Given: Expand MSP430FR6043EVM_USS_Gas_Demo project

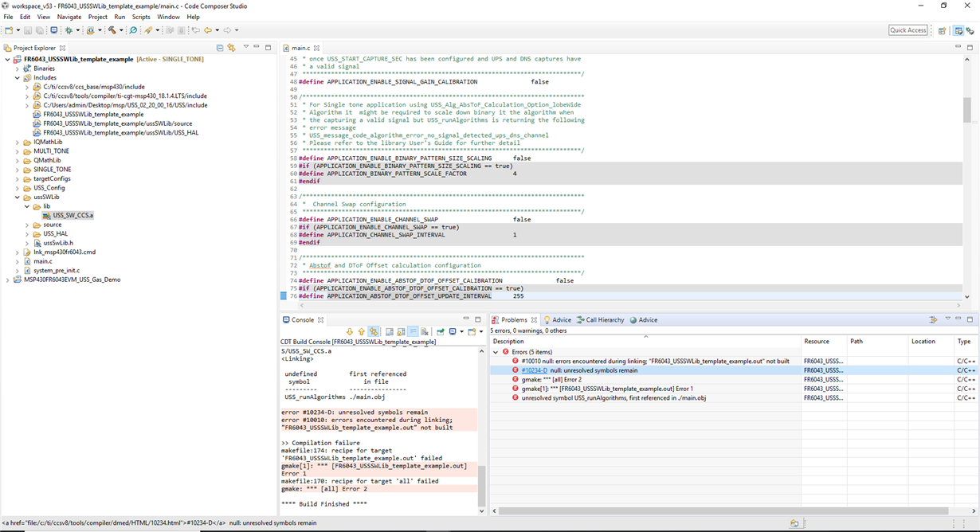Looking at the screenshot, I should coord(7,280).
